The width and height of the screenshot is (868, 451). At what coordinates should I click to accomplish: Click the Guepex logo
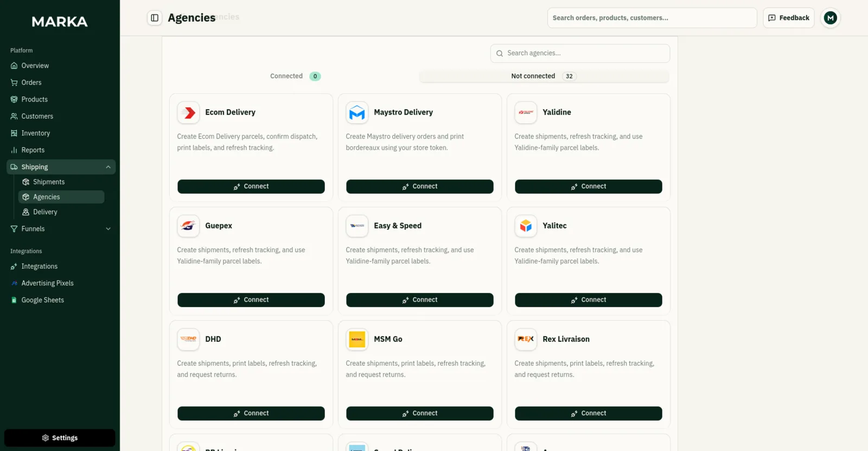click(188, 226)
